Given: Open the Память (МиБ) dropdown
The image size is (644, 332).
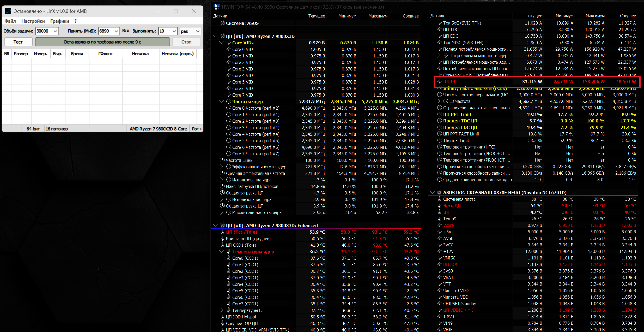Looking at the screenshot, I should [116, 31].
